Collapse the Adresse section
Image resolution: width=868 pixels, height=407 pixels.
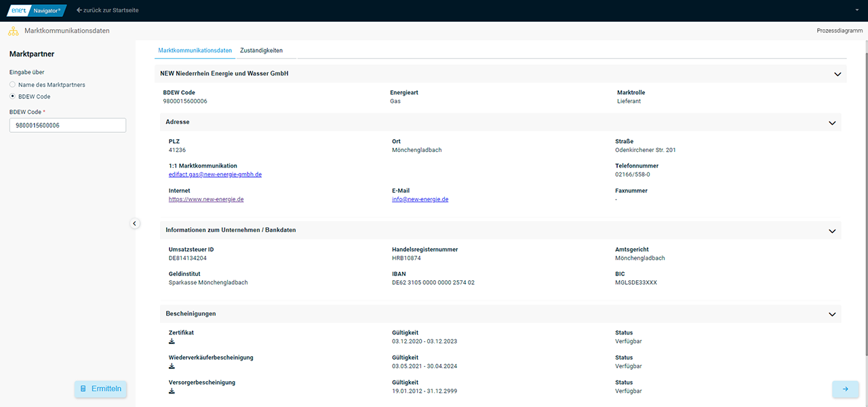(832, 123)
